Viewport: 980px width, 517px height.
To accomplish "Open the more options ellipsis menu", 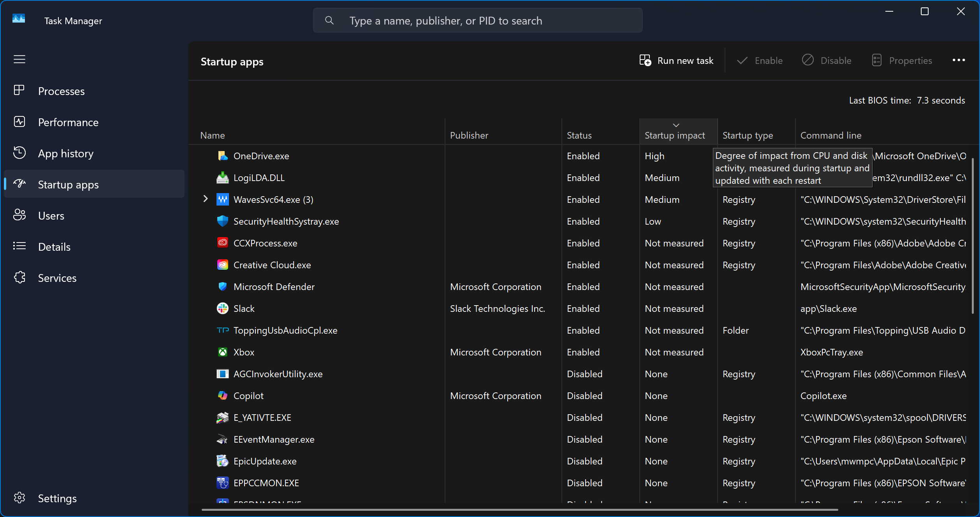I will 959,60.
